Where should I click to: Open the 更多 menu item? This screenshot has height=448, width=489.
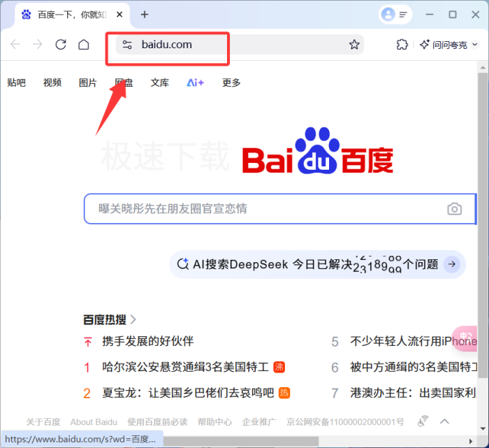tap(231, 82)
